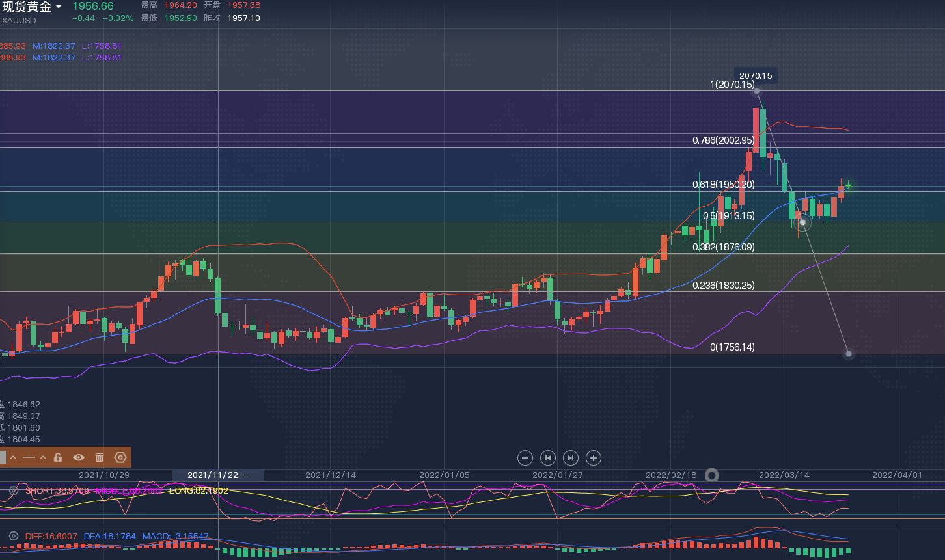Click the gray color swatch in drawing toolbar
Screen dimensions: 945x560
coord(3,457)
